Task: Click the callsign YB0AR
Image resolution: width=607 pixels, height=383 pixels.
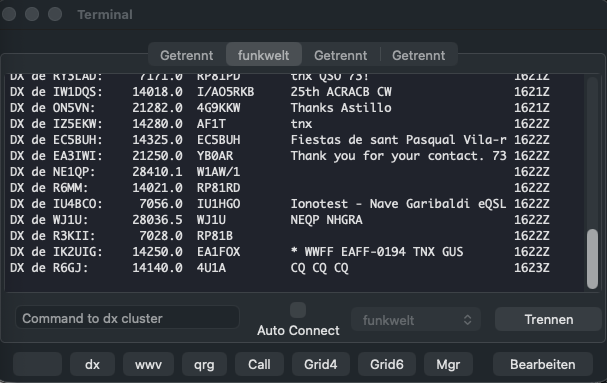Action: [x=215, y=156]
